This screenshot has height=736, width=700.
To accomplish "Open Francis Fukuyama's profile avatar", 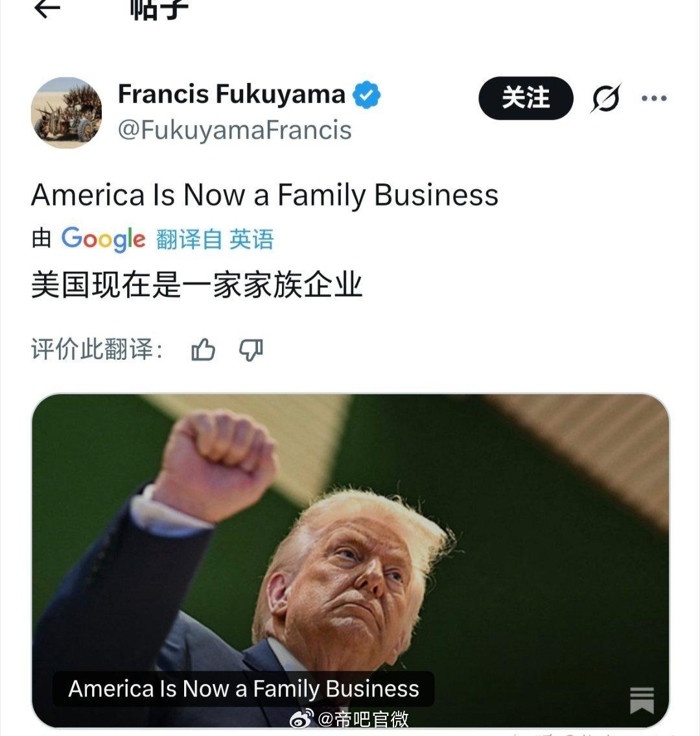I will coord(67,113).
